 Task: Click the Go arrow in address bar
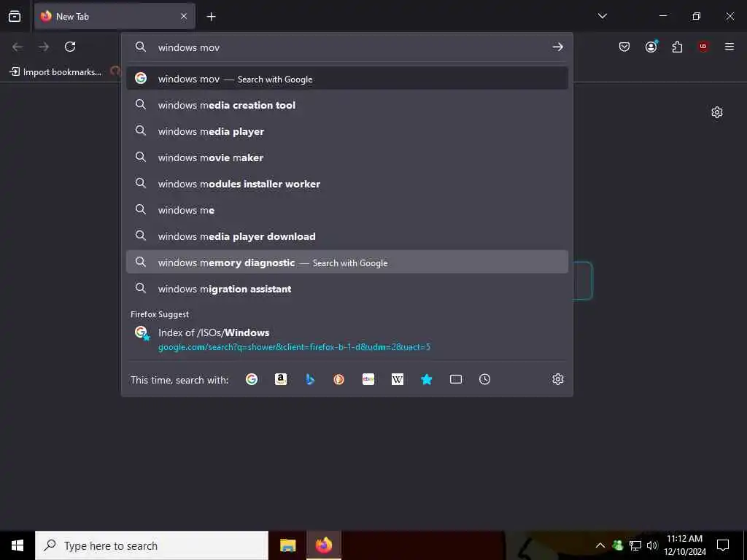[557, 47]
